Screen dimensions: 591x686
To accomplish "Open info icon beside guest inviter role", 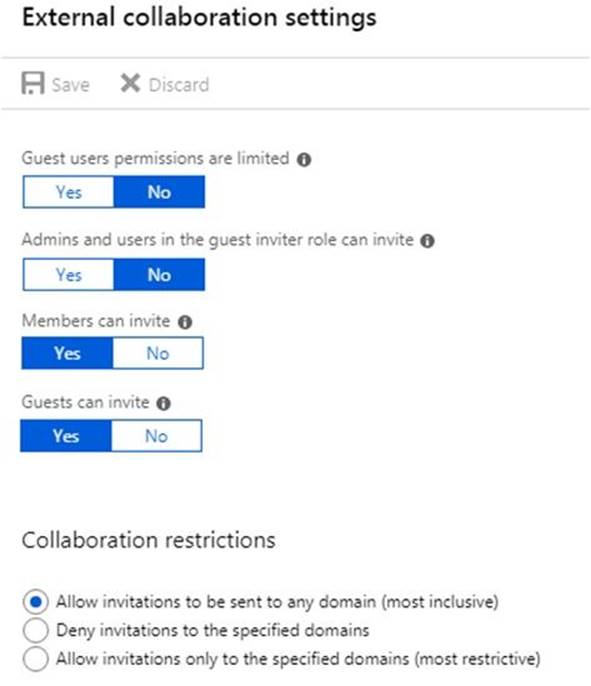I will 427,241.
